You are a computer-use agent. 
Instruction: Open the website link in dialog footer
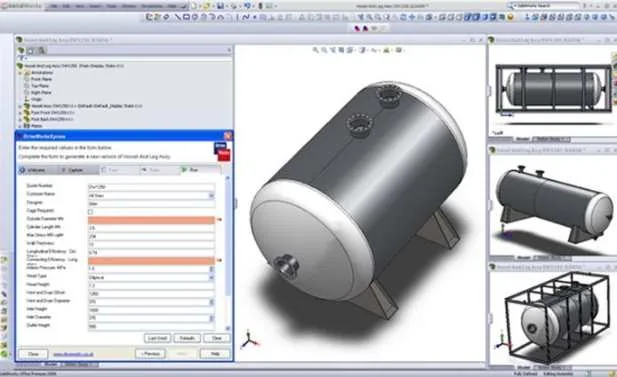(73, 354)
